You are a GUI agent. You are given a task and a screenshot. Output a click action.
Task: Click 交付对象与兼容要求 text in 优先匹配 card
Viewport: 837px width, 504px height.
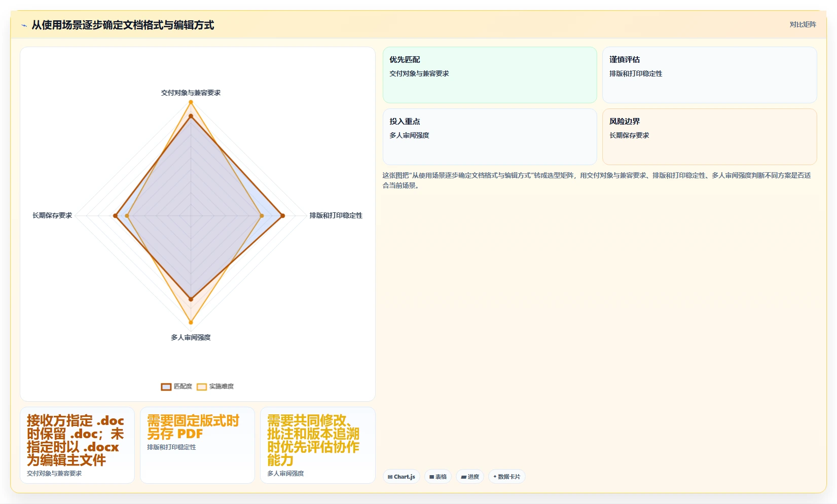[x=419, y=73]
